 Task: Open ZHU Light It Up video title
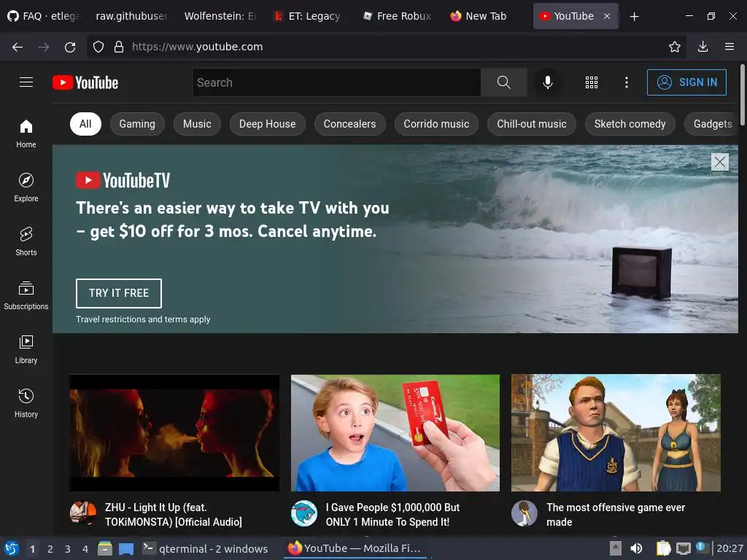tap(174, 515)
